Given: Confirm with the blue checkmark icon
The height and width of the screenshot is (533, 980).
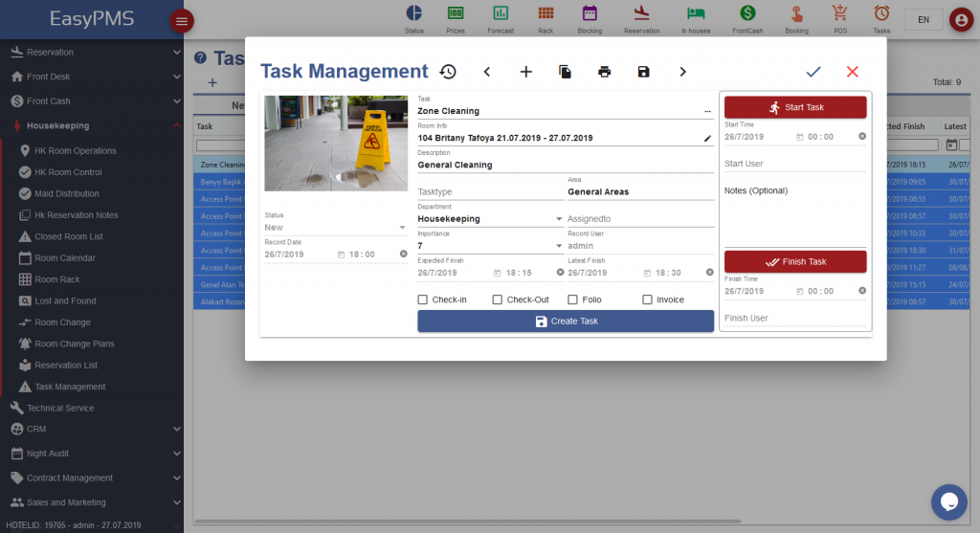Looking at the screenshot, I should [x=813, y=72].
